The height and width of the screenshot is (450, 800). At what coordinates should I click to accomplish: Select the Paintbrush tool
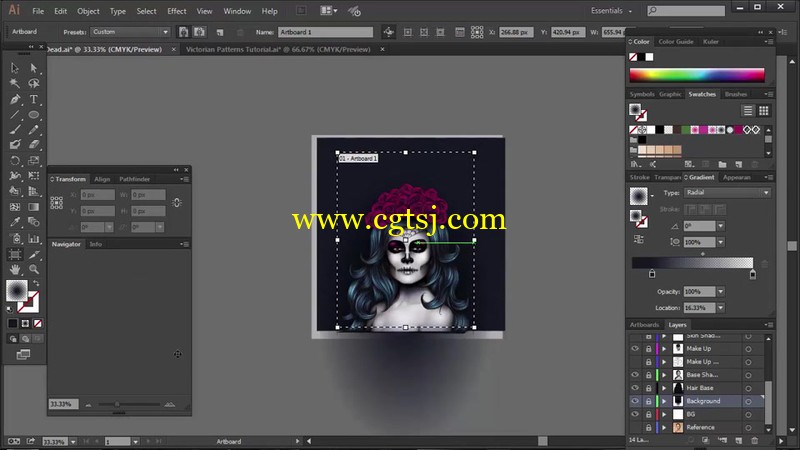[x=15, y=130]
